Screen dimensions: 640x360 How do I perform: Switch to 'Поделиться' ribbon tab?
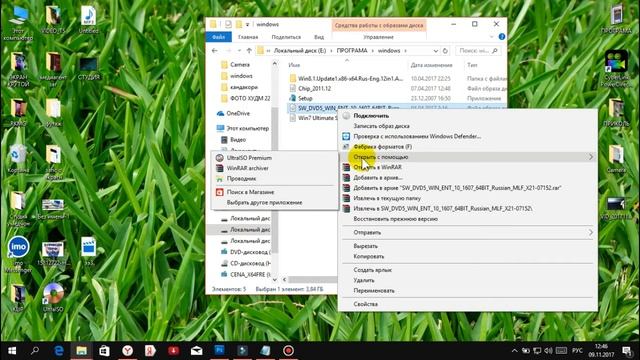[286, 37]
